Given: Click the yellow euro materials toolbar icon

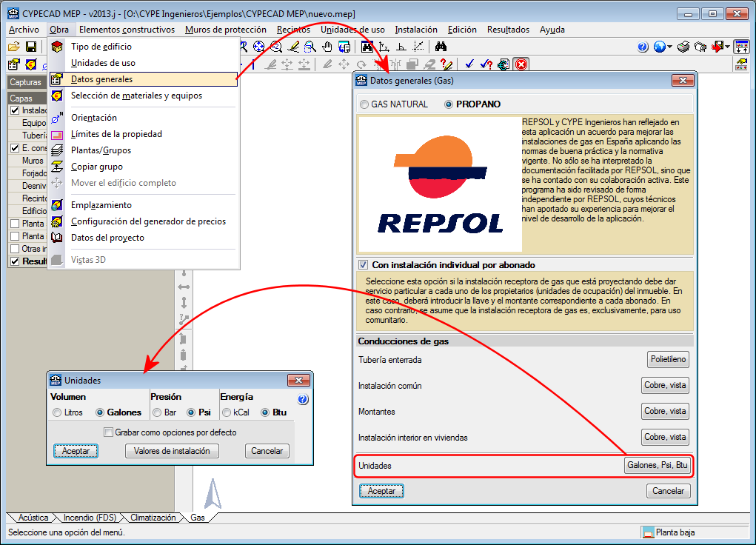Looking at the screenshot, I should pyautogui.click(x=31, y=64).
